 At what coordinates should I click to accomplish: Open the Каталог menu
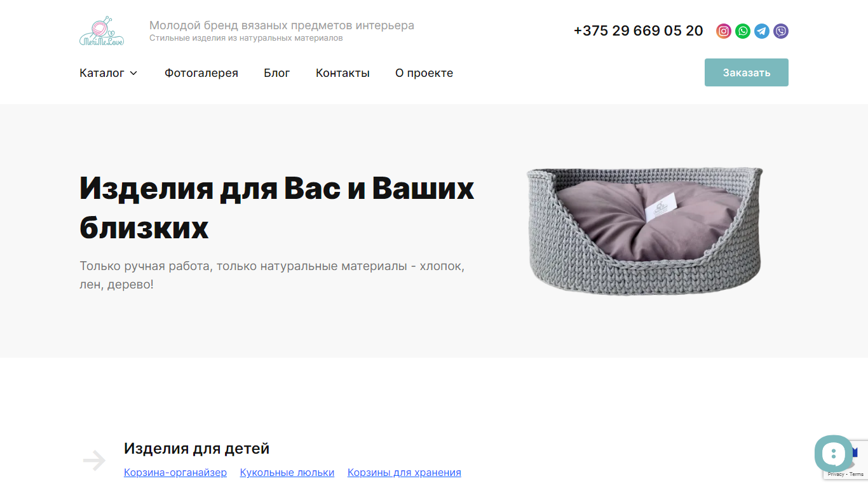108,73
